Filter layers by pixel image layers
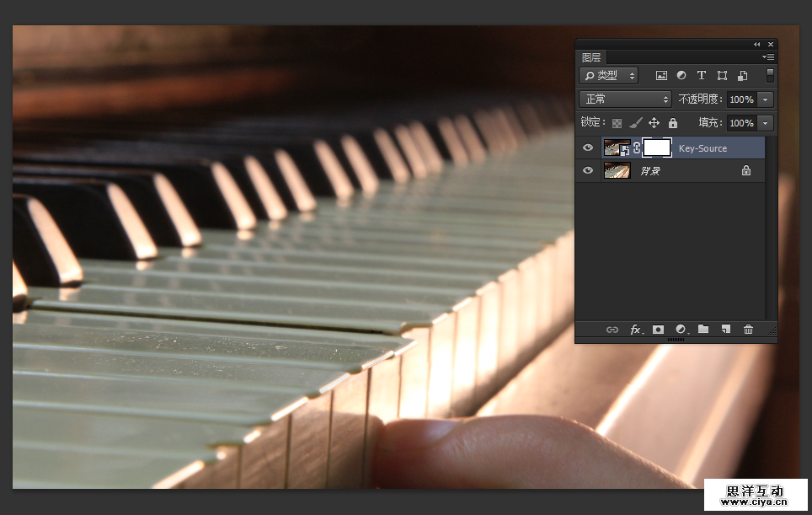This screenshot has width=812, height=515. [x=661, y=75]
